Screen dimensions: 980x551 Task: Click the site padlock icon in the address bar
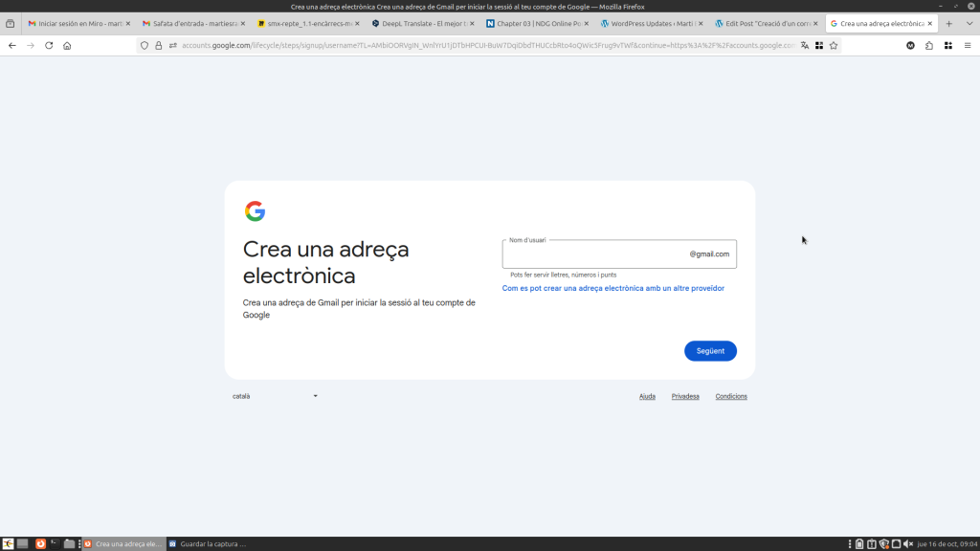(159, 45)
